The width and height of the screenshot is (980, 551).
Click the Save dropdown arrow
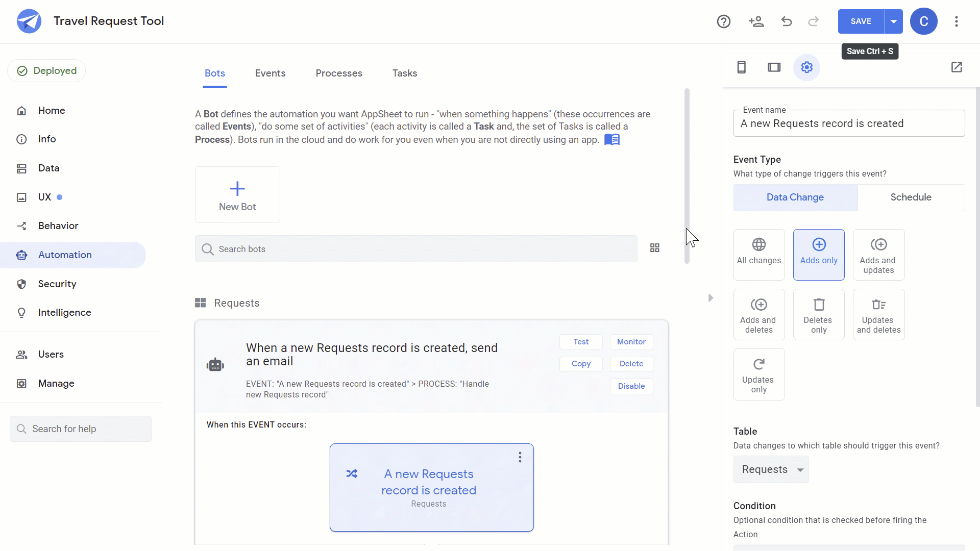click(x=893, y=21)
